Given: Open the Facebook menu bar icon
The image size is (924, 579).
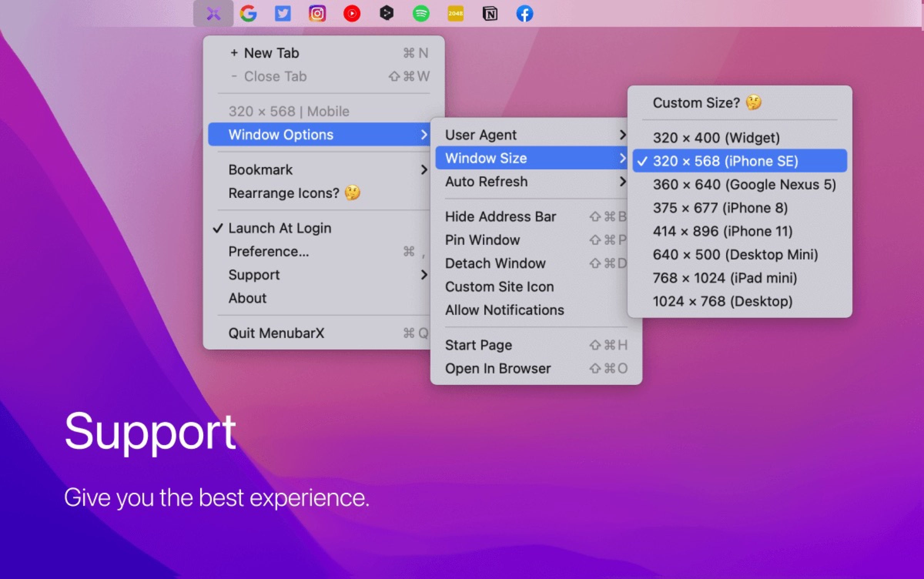Looking at the screenshot, I should 524,14.
